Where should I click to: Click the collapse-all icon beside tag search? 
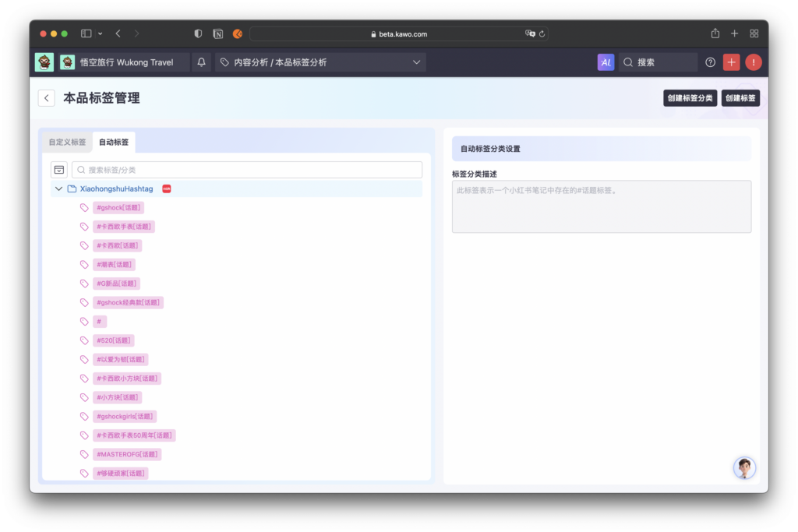(x=59, y=170)
